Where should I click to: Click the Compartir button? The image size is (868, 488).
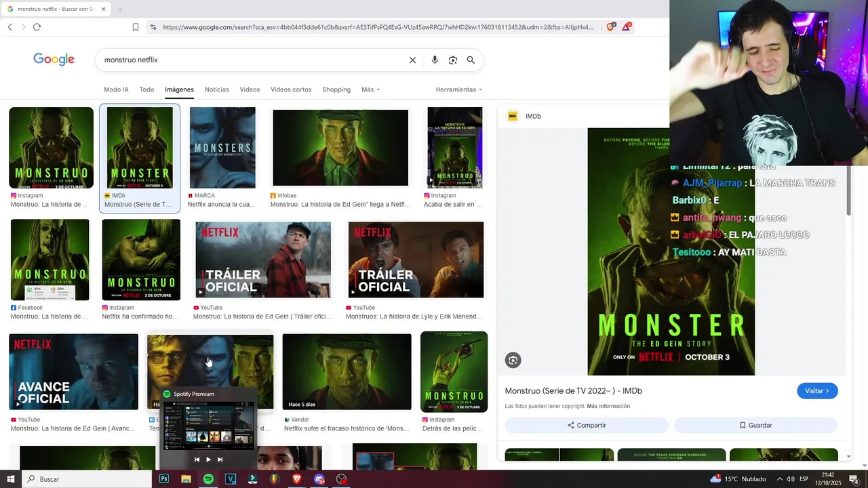pyautogui.click(x=587, y=425)
